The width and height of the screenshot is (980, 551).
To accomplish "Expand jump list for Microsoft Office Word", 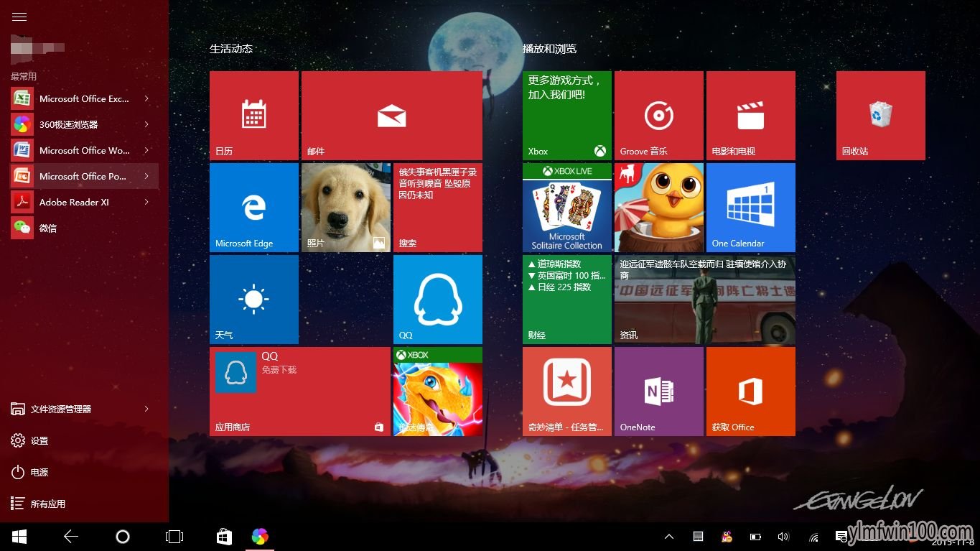I will (x=146, y=150).
